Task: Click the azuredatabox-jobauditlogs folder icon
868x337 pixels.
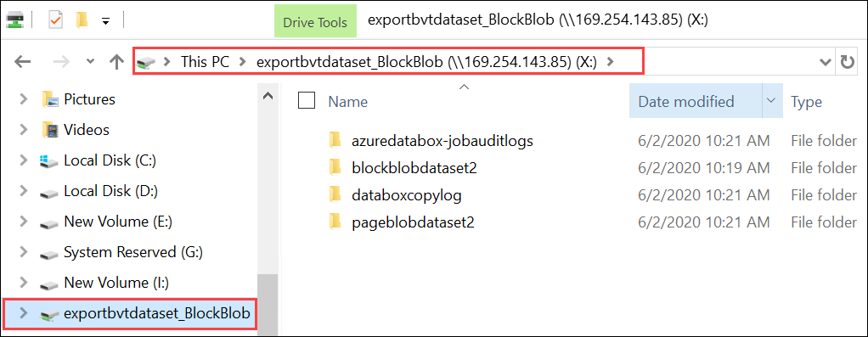Action: (335, 141)
